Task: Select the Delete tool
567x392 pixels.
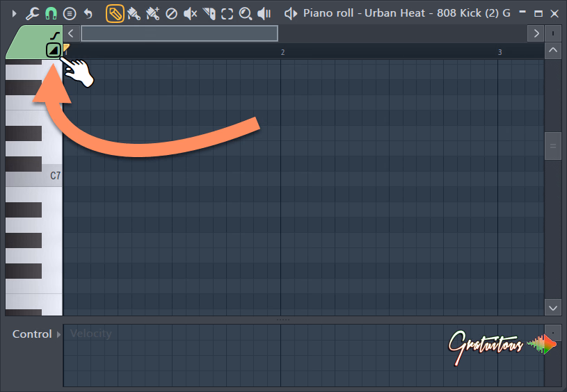Action: tap(171, 14)
